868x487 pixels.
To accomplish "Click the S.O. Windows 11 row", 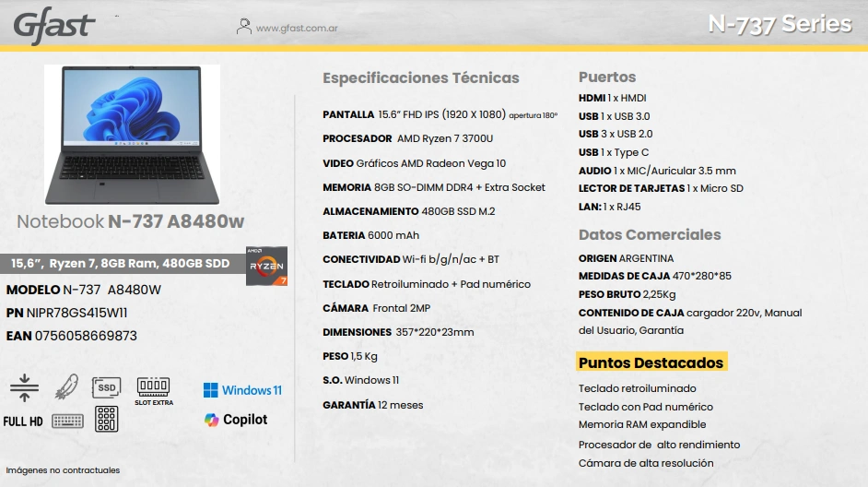I will pos(361,380).
